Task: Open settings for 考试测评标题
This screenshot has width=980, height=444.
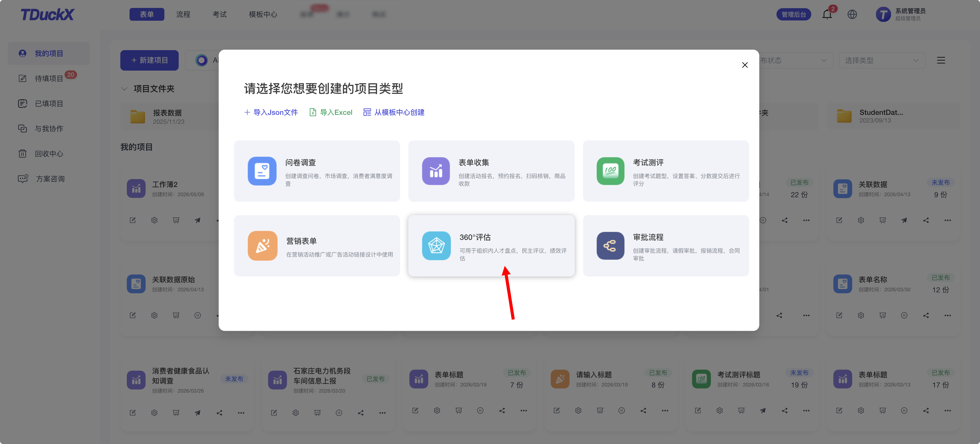Action: point(719,410)
